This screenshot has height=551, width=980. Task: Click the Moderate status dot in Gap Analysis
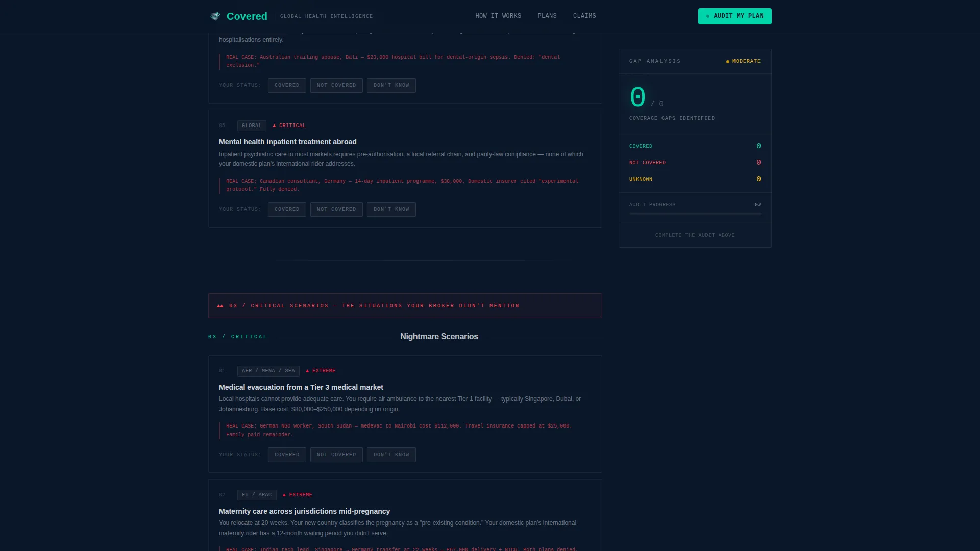(728, 62)
